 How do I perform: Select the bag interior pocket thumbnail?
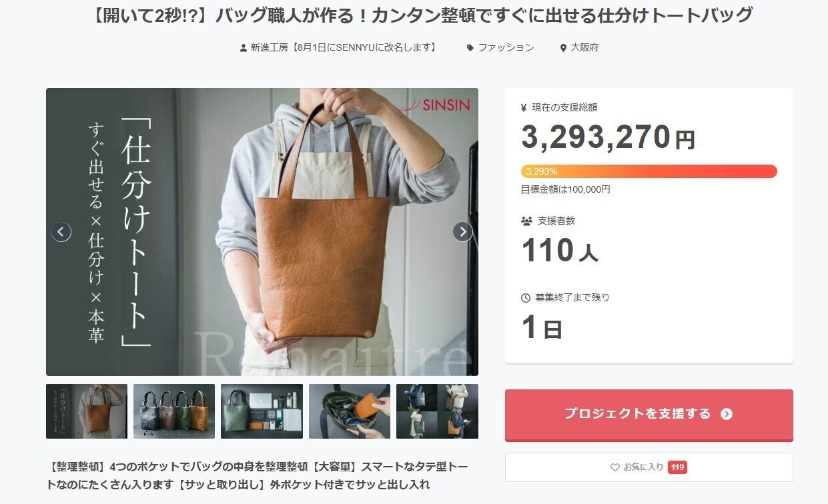(350, 411)
